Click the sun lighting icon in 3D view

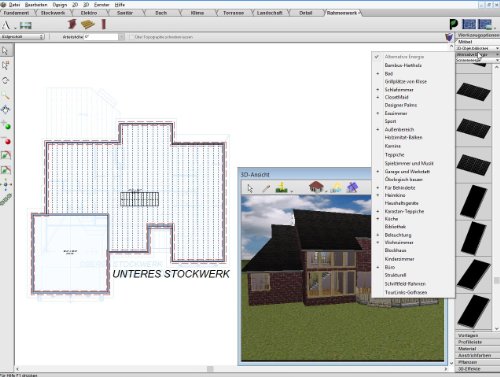click(x=336, y=187)
